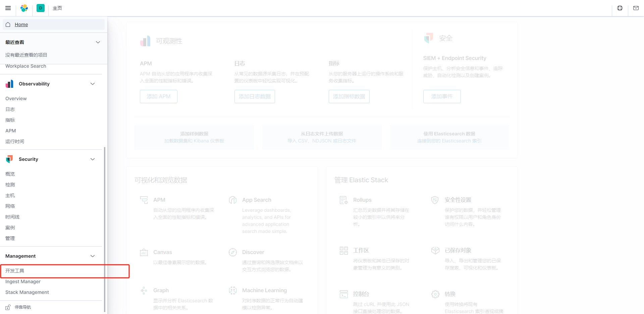Click the dock navigation lock icon
This screenshot has height=314, width=644.
(8, 307)
